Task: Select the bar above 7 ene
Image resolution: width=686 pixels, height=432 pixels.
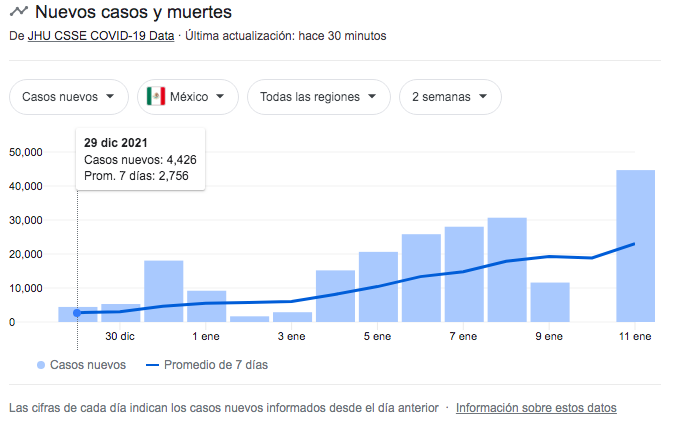Action: (464, 274)
